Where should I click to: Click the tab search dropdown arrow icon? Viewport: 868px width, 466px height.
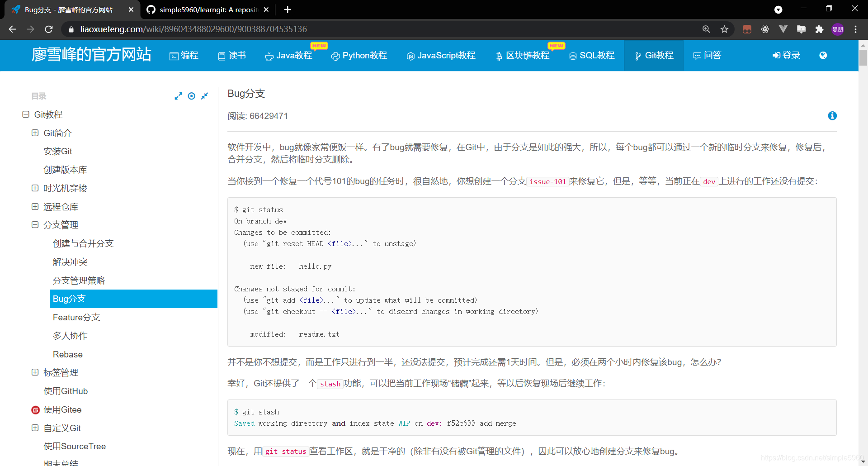pos(778,10)
